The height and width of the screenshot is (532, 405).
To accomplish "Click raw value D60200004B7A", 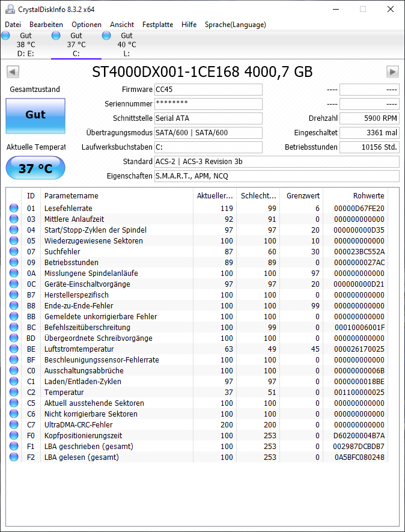I will [359, 436].
